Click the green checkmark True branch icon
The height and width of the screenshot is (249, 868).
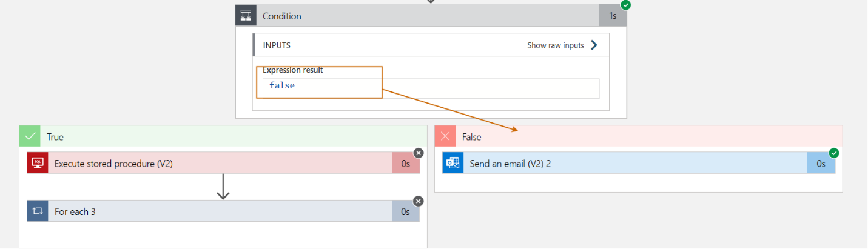tap(30, 137)
